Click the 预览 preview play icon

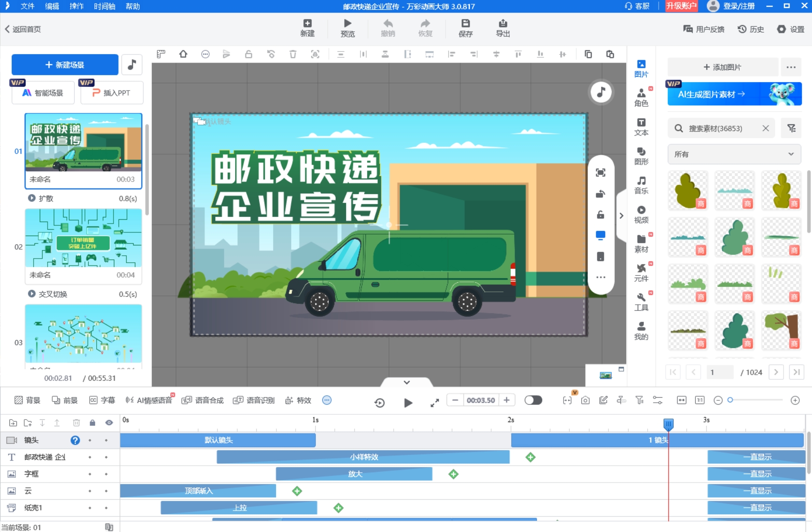(x=347, y=28)
